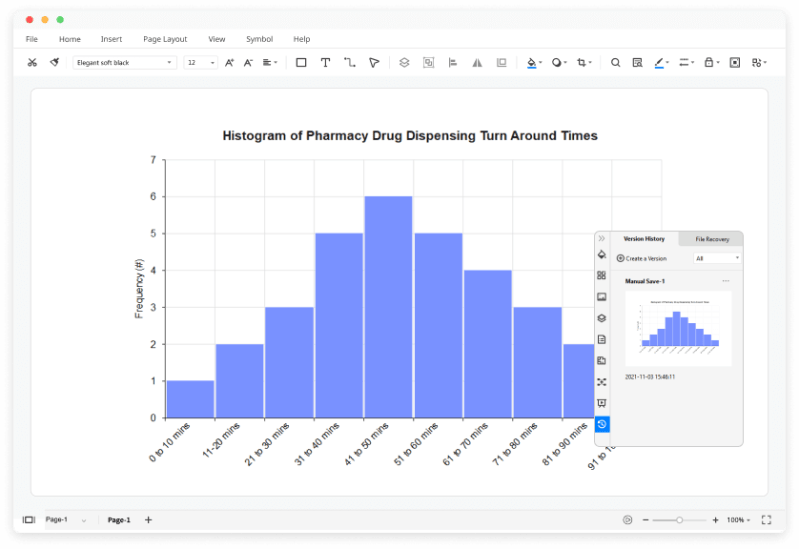Open the Layers panel icon in sidebar

click(602, 318)
